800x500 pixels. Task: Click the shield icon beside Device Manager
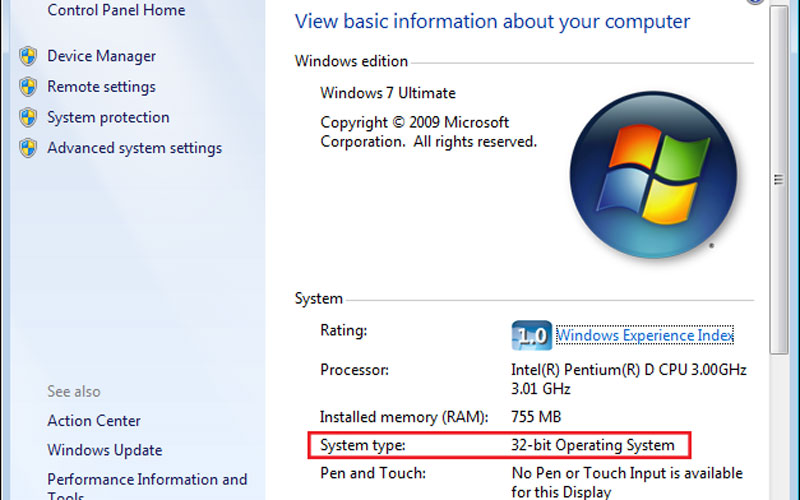coord(28,56)
